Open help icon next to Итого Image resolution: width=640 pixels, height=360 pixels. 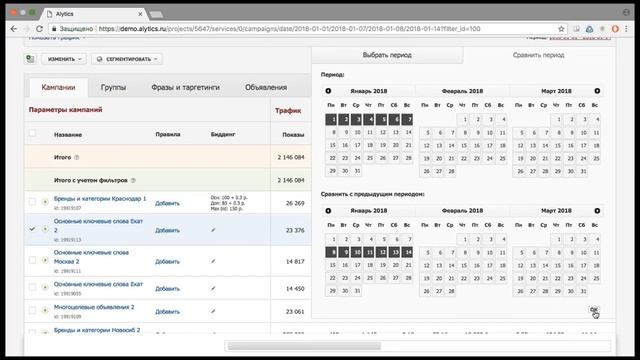pyautogui.click(x=77, y=158)
